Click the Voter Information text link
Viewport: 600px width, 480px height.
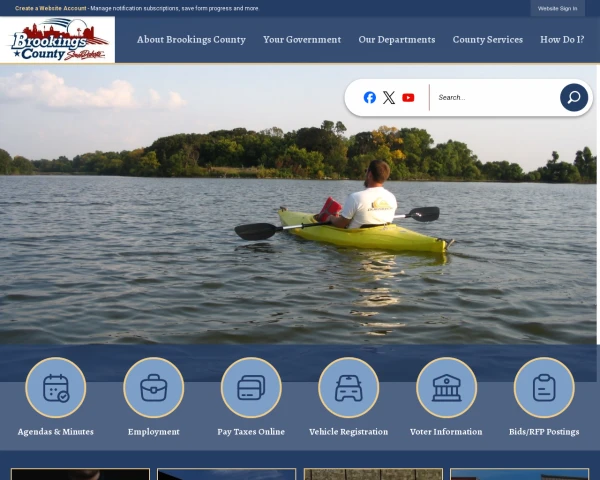(x=446, y=432)
